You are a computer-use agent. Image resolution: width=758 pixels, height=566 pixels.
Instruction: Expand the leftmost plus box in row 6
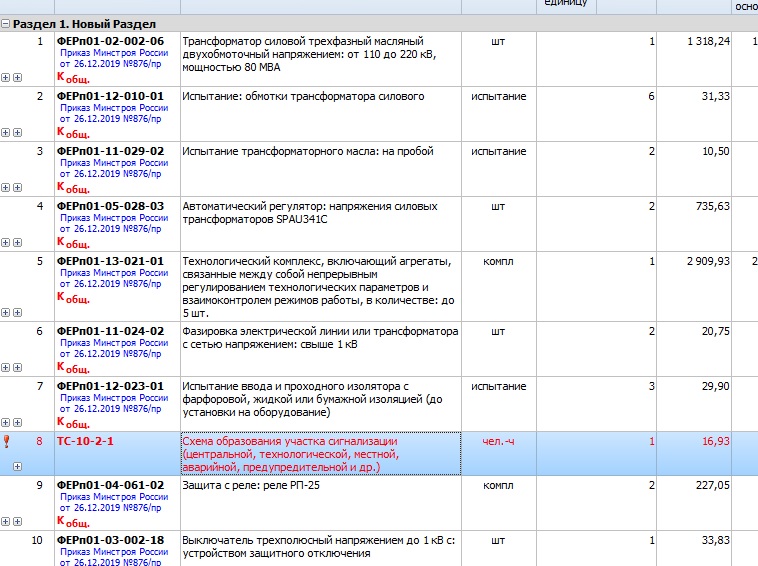[x=5, y=368]
